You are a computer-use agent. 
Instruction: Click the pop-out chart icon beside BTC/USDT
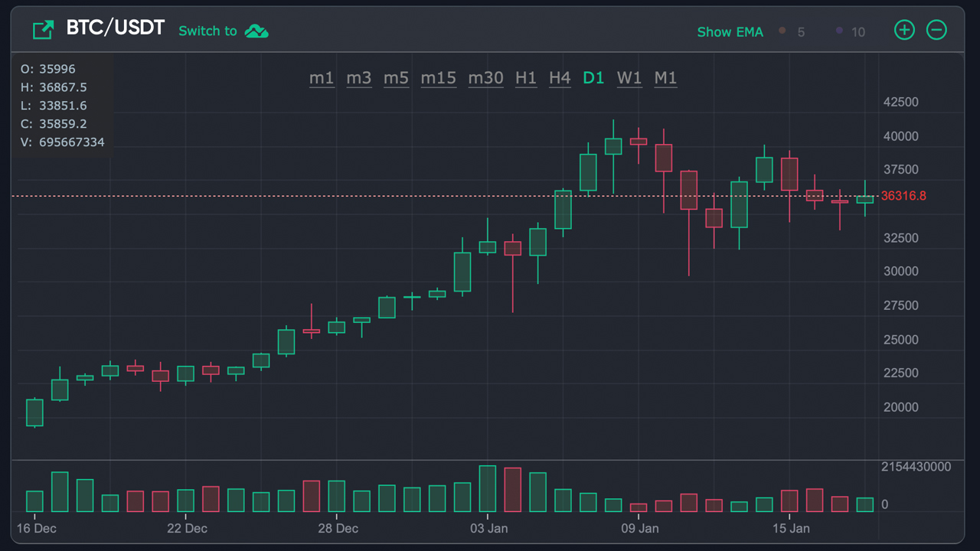43,30
